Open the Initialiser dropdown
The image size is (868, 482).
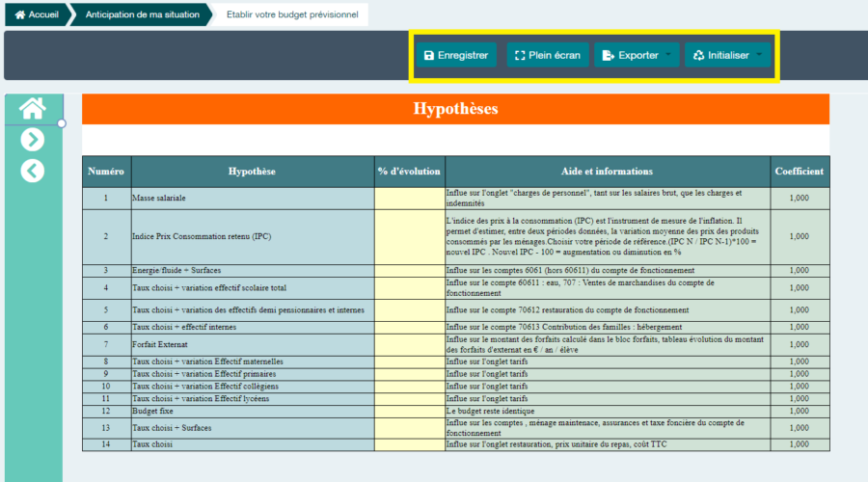click(x=727, y=55)
